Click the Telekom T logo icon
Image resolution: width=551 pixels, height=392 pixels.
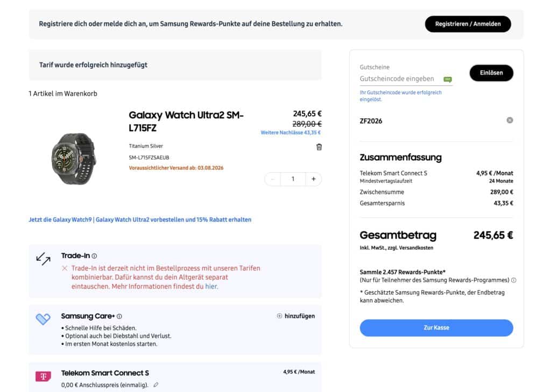tap(43, 376)
